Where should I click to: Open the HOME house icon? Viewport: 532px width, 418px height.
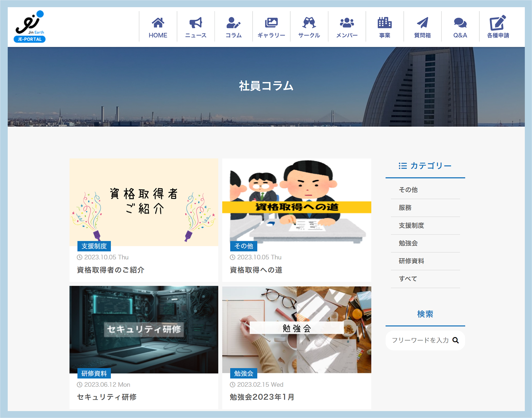click(x=158, y=23)
